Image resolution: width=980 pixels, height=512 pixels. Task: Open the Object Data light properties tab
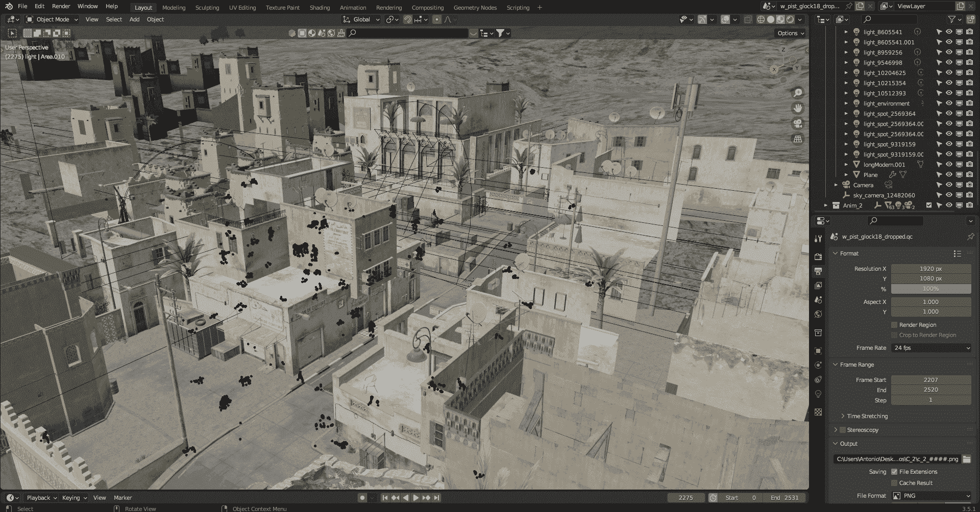(x=818, y=394)
